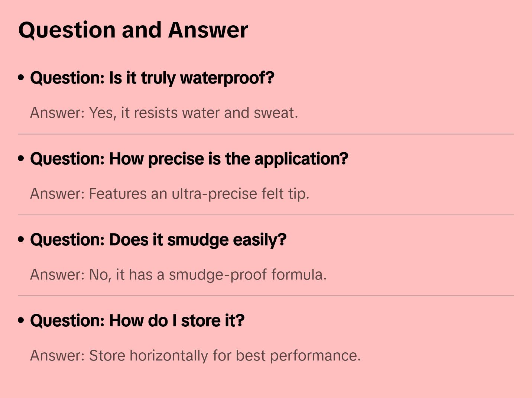Click the bullet next to the precision question
This screenshot has height=398, width=532.
point(21,159)
